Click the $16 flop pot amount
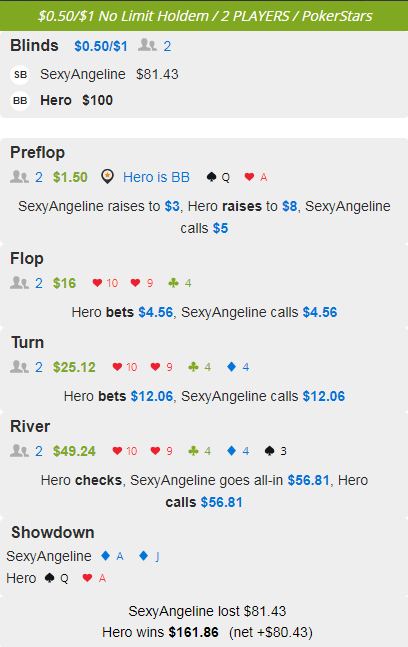This screenshot has height=647, width=408. pyautogui.click(x=64, y=283)
